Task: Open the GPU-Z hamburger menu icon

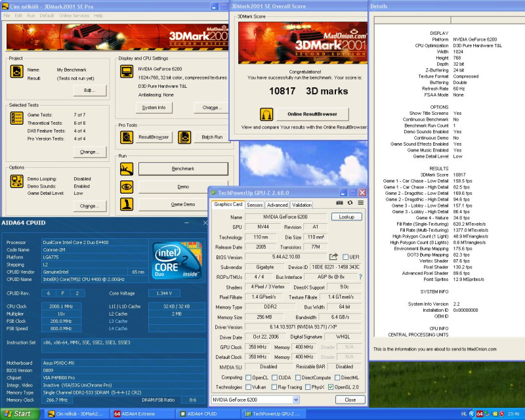Action: pyautogui.click(x=360, y=203)
